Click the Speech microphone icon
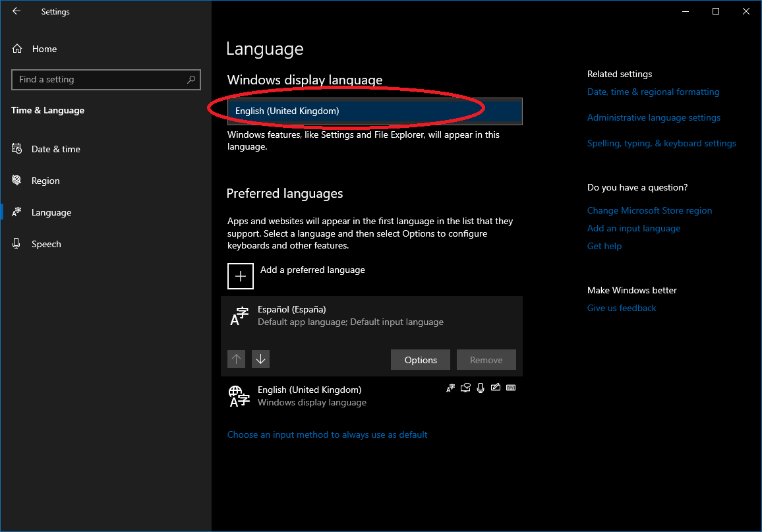This screenshot has height=532, width=762. click(16, 243)
